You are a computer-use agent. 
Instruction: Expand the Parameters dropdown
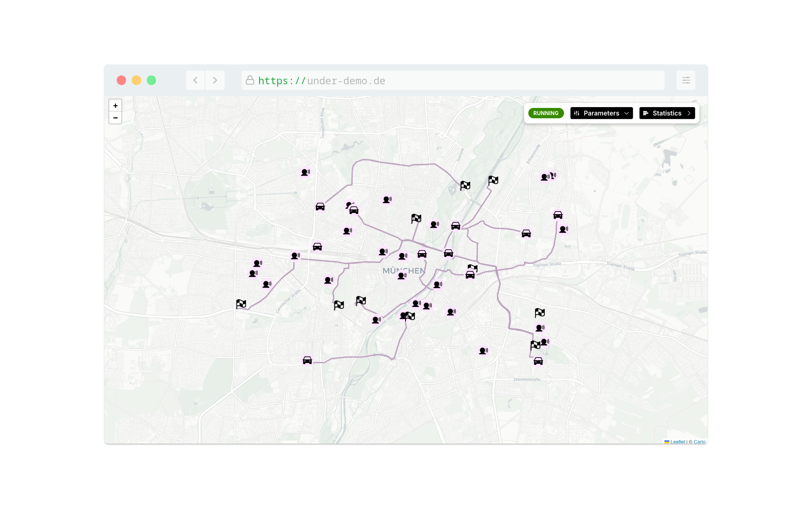[x=601, y=113]
